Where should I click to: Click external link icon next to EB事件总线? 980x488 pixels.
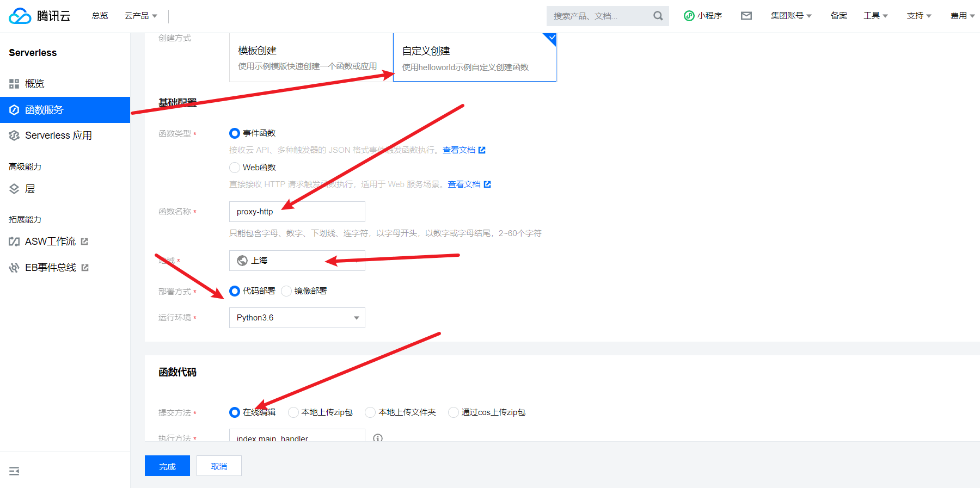(x=85, y=268)
